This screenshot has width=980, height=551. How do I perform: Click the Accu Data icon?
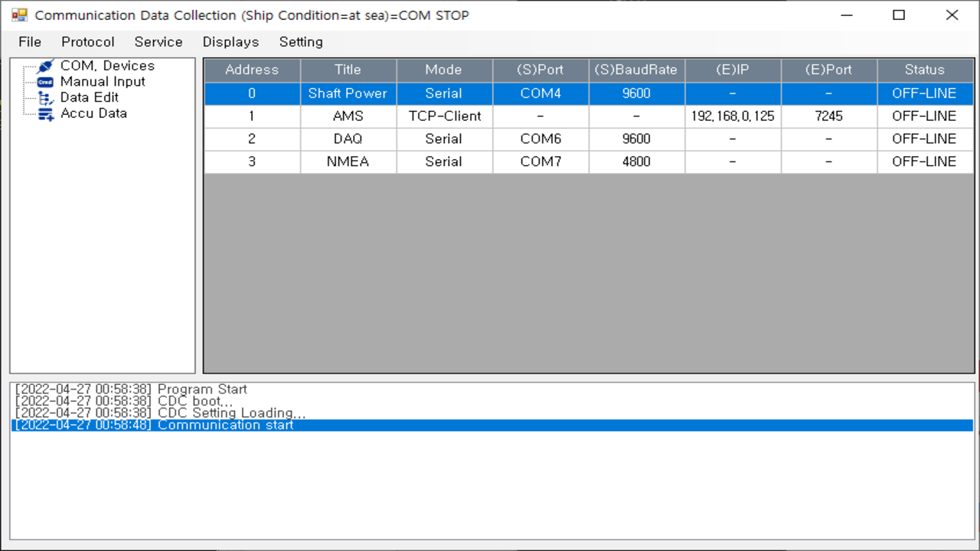point(46,114)
